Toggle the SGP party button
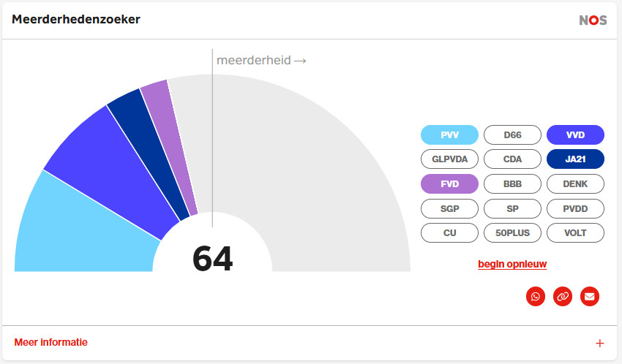This screenshot has height=364, width=622. tap(449, 209)
